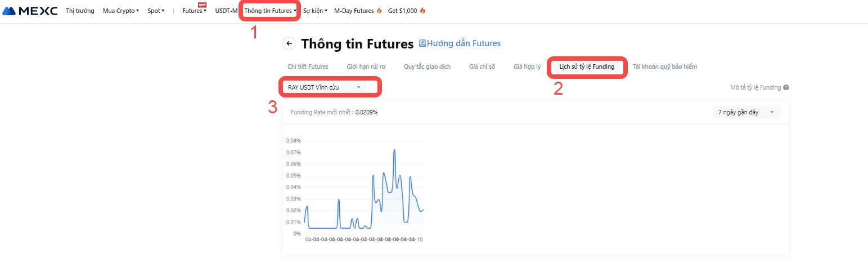Screen dimensions: 868x262
Task: Click Thị trường in the navigation bar
Action: 80,11
